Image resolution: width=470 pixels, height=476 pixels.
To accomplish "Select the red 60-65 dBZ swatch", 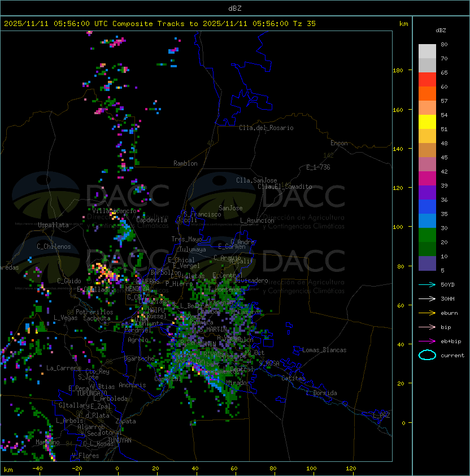I will 427,80.
